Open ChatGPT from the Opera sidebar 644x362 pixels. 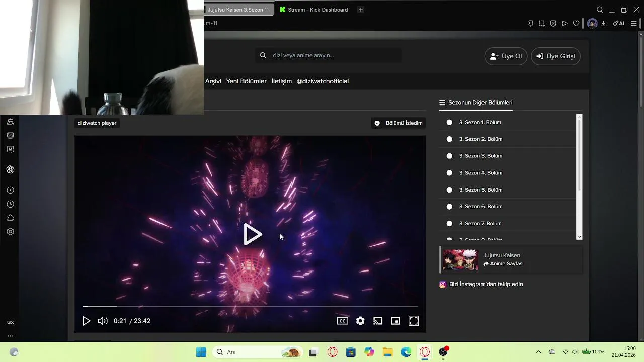[10, 169]
